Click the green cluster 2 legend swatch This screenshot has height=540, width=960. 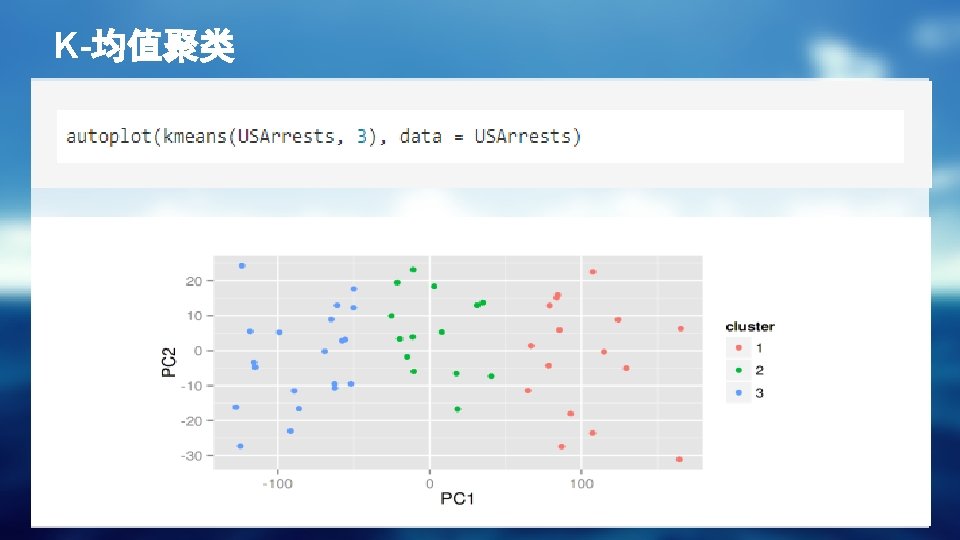738,370
